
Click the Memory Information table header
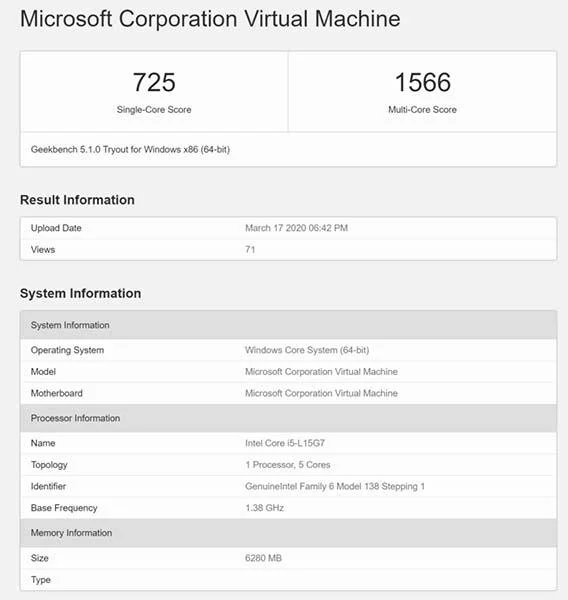pyautogui.click(x=288, y=533)
